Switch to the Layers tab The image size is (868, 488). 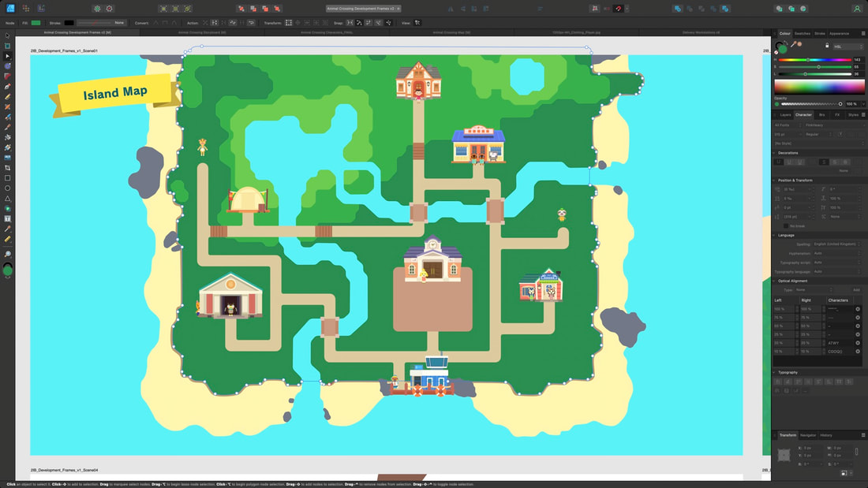click(x=785, y=114)
